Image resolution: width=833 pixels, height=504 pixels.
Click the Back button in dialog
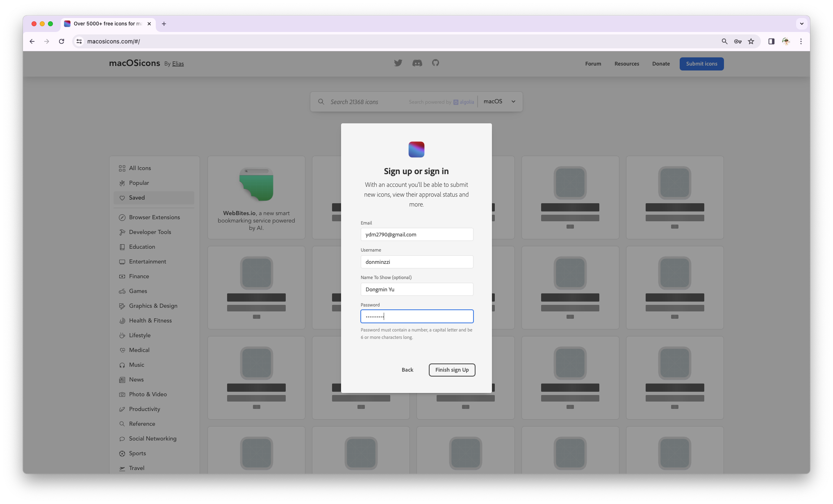coord(407,370)
